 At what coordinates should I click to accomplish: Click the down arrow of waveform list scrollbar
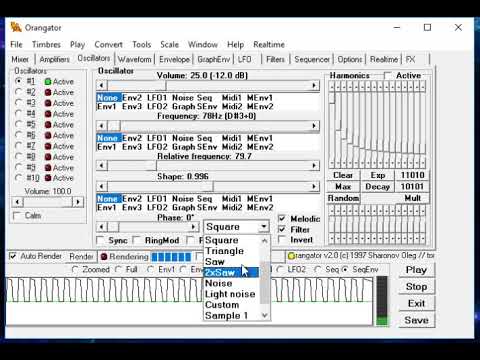265,315
